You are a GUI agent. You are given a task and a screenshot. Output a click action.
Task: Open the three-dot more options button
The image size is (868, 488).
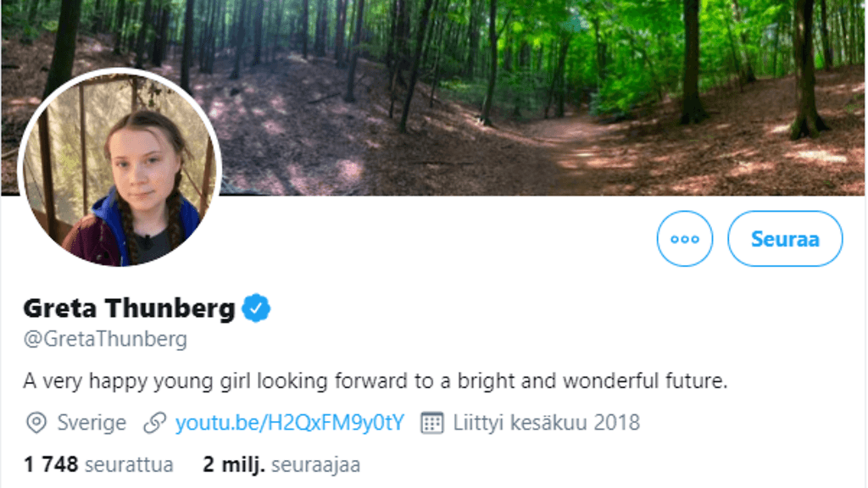tap(684, 239)
